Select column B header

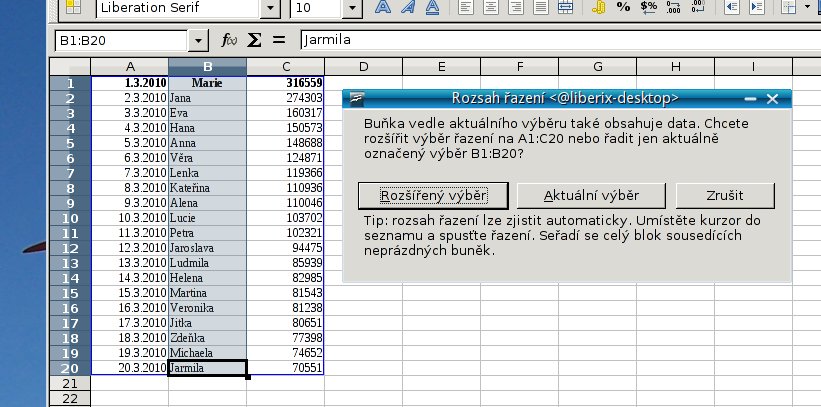point(208,67)
